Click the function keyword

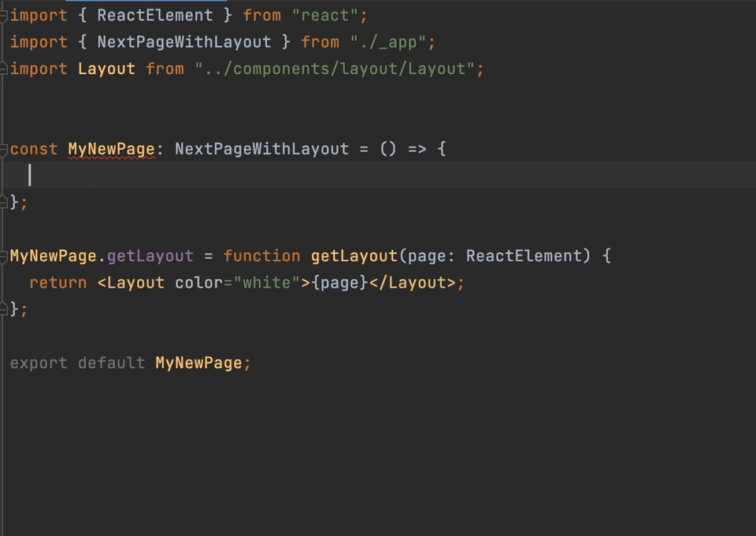[x=261, y=256]
